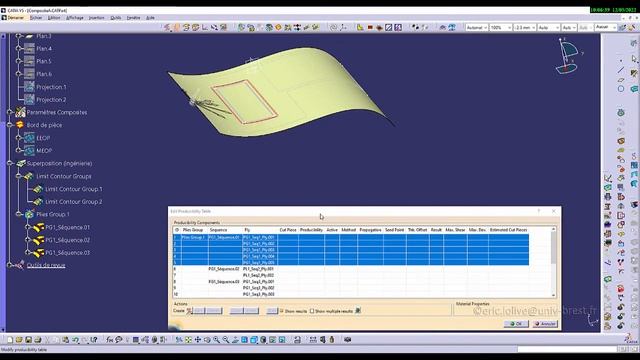Click icon right of Show multiple results
Screen dimensions: 640x360
(x=358, y=311)
